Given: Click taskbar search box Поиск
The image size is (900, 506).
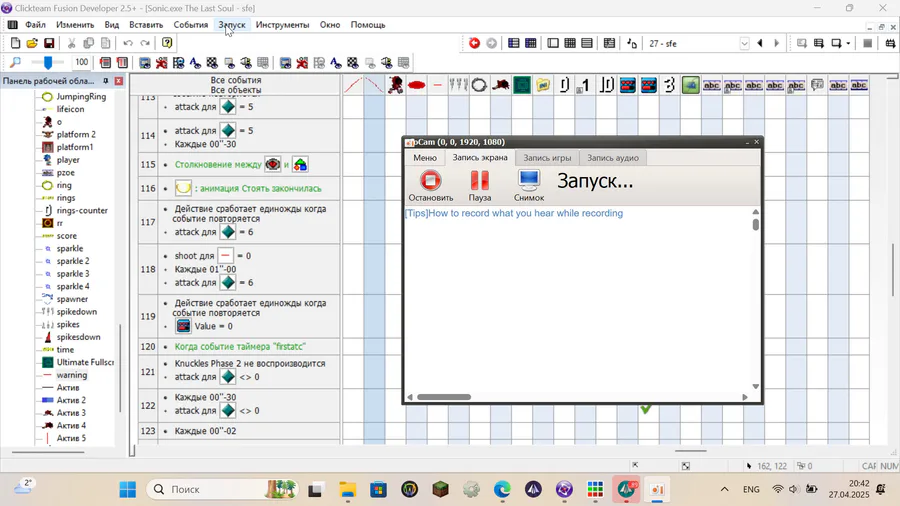Looking at the screenshot, I should pos(223,489).
